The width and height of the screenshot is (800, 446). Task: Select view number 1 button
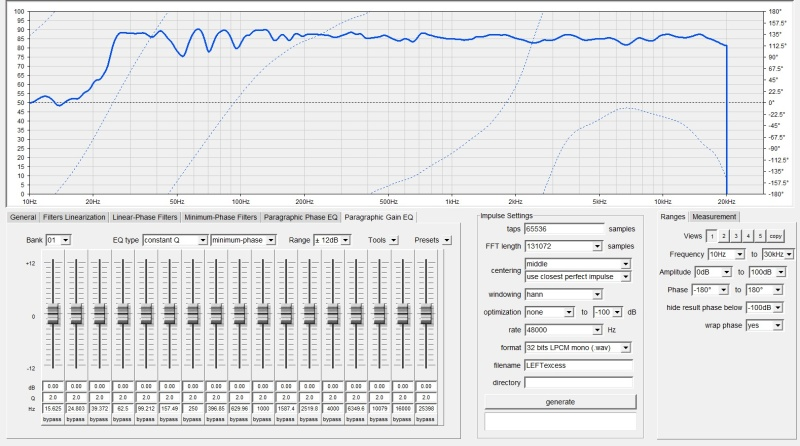[712, 236]
